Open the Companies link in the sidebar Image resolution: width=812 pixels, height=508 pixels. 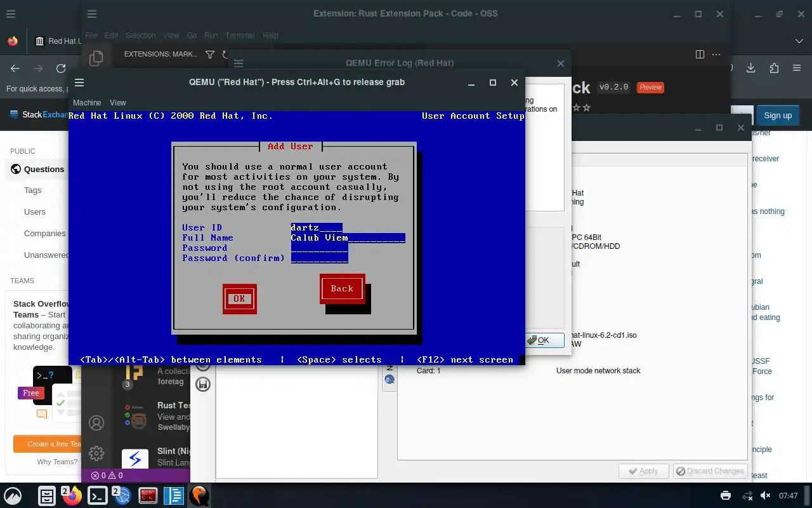45,234
